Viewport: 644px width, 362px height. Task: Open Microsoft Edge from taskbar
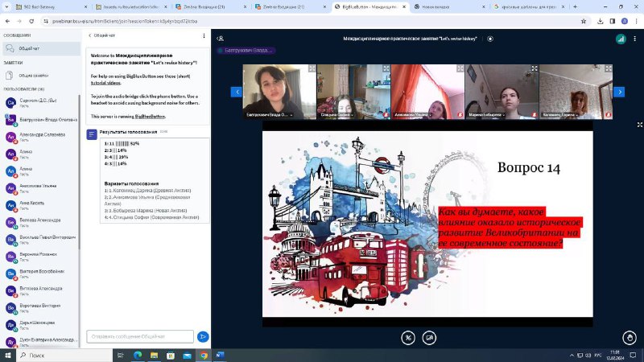click(x=138, y=356)
